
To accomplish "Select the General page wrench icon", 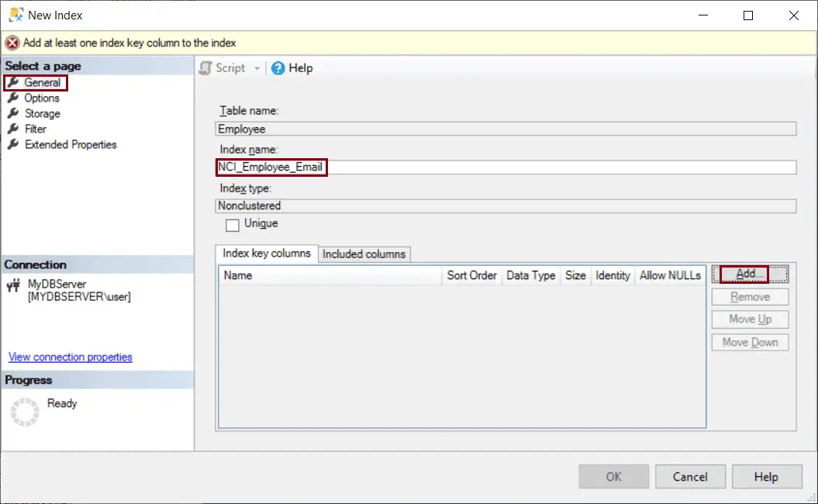I will [x=13, y=82].
